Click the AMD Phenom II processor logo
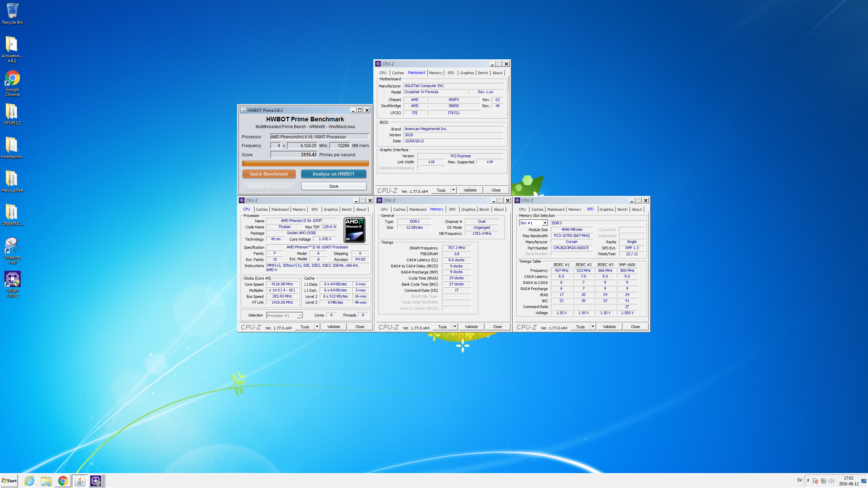 355,230
